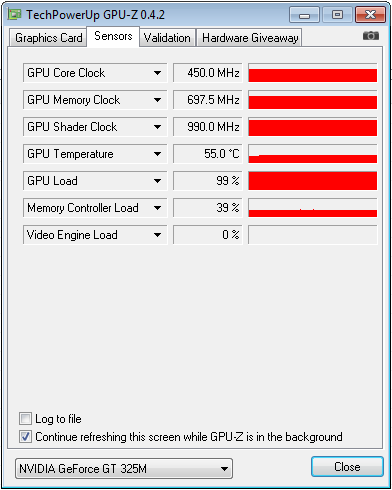Minimize the GPU-Z window
392x490 pixels.
click(304, 15)
